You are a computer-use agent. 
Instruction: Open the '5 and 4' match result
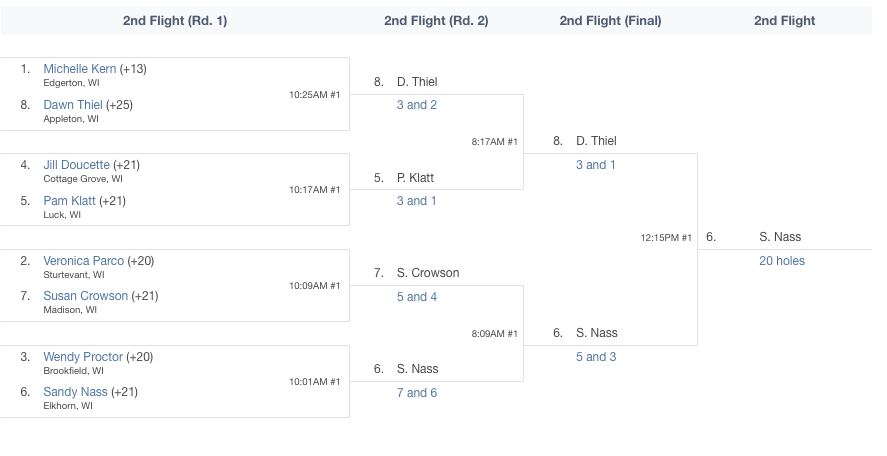[417, 297]
